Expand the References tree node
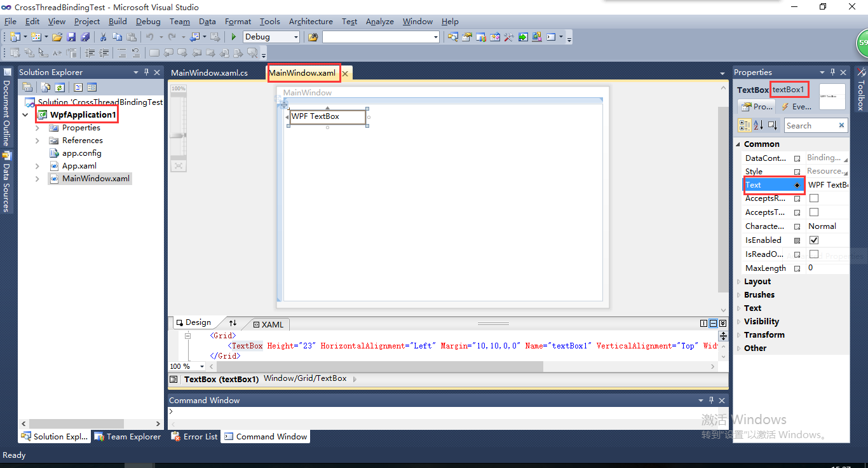The image size is (868, 468). point(37,141)
